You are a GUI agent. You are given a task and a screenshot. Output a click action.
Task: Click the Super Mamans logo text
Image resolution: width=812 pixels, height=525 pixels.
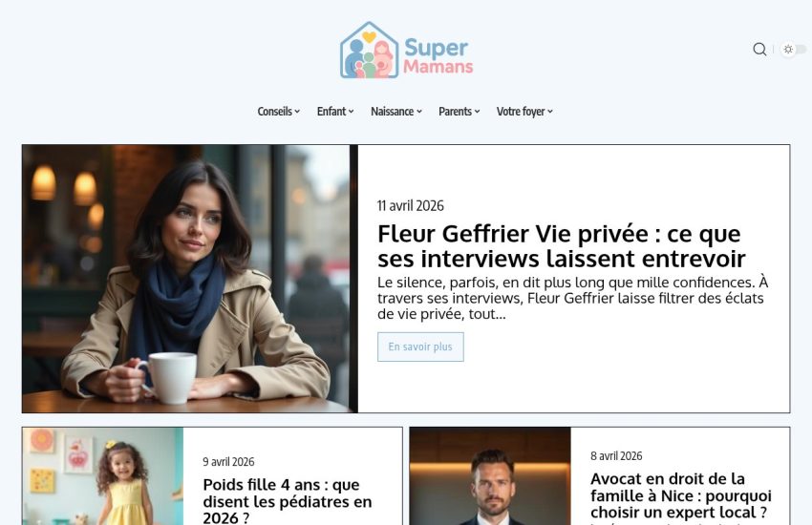[x=438, y=56]
